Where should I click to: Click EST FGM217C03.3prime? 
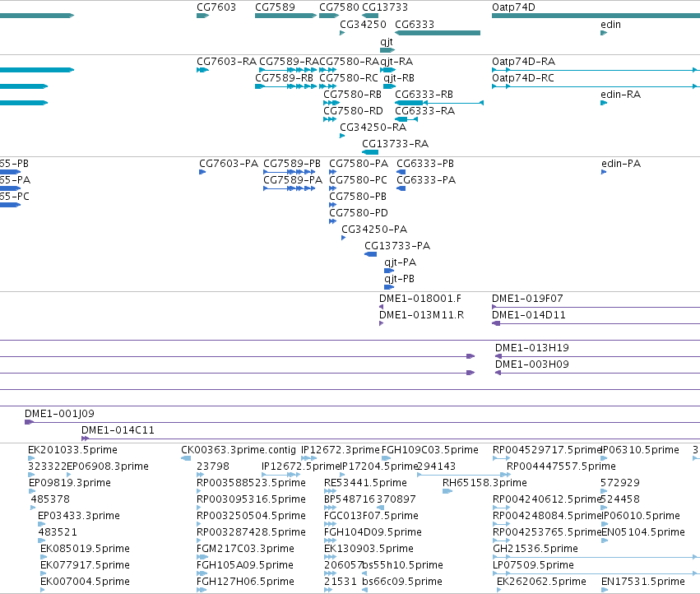click(245, 549)
